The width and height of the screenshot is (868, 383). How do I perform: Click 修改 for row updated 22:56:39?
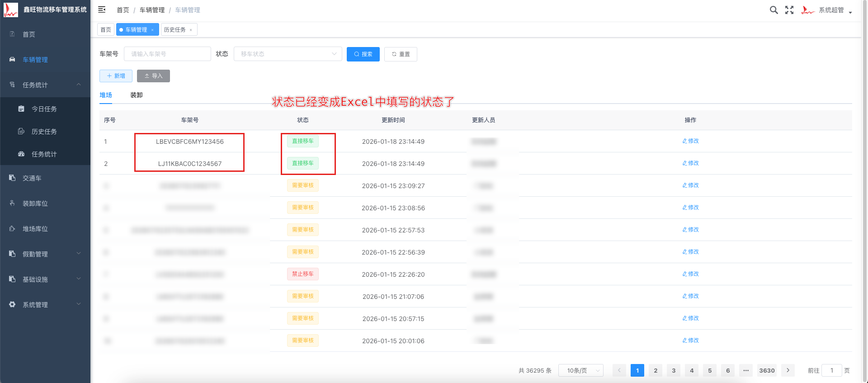tap(690, 252)
